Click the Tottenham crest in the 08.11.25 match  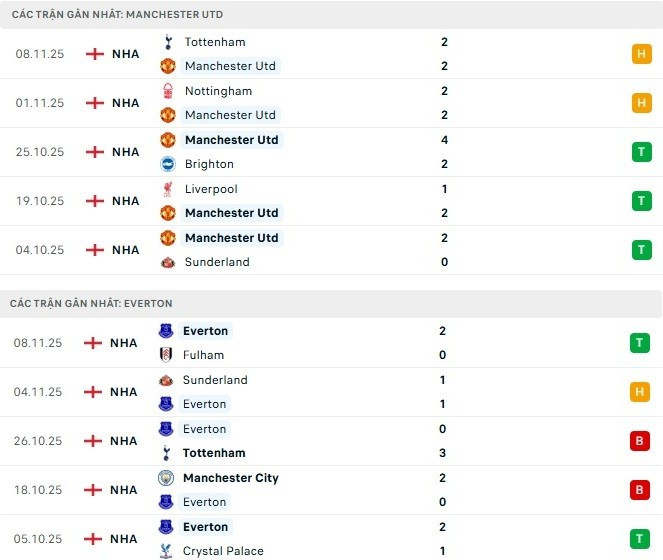click(167, 42)
